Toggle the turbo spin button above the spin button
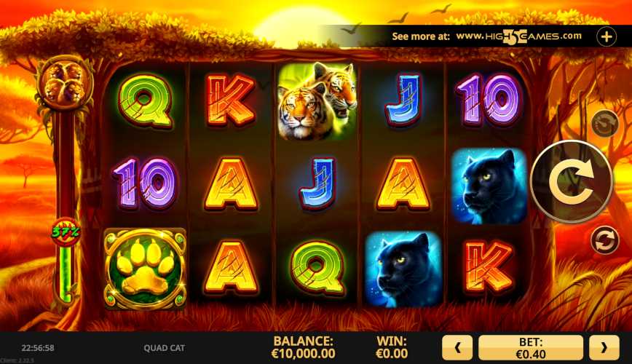Screen dimensions: 632x364 click(x=605, y=123)
